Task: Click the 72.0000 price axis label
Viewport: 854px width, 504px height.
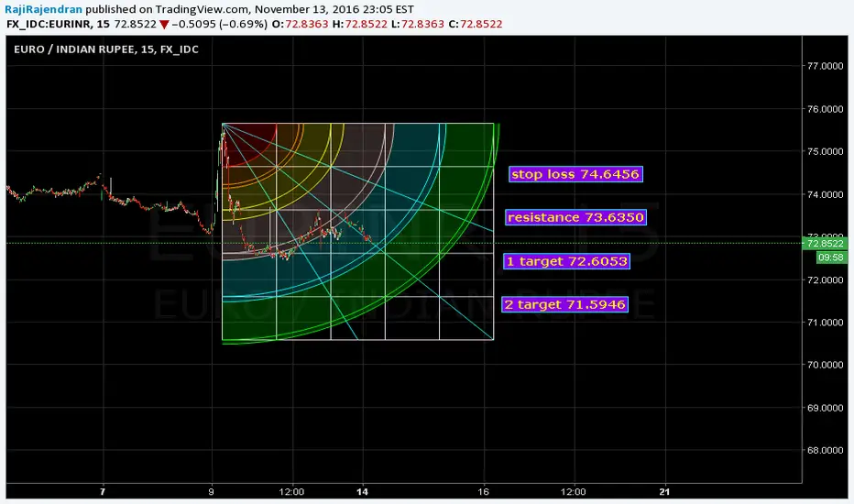Action: click(825, 280)
